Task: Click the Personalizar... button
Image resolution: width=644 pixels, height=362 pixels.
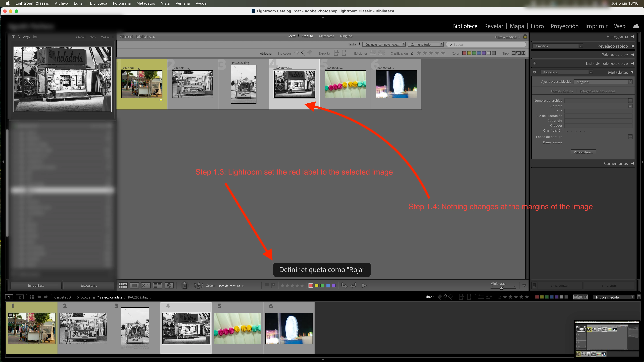Action: [583, 152]
